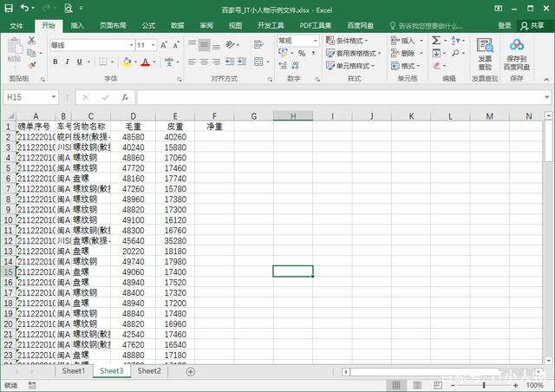555x392 pixels.
Task: Center text horizontally
Action: pos(204,62)
